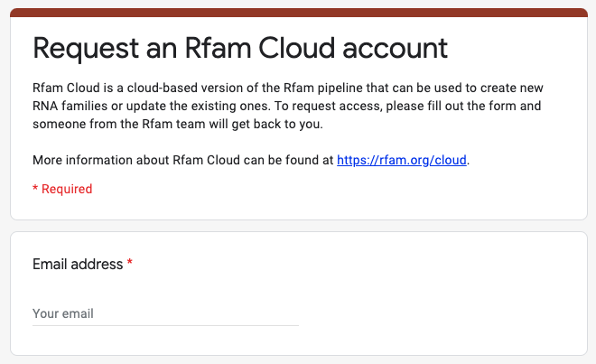596x364 pixels.
Task: Click the word account in the title
Action: [x=395, y=49]
